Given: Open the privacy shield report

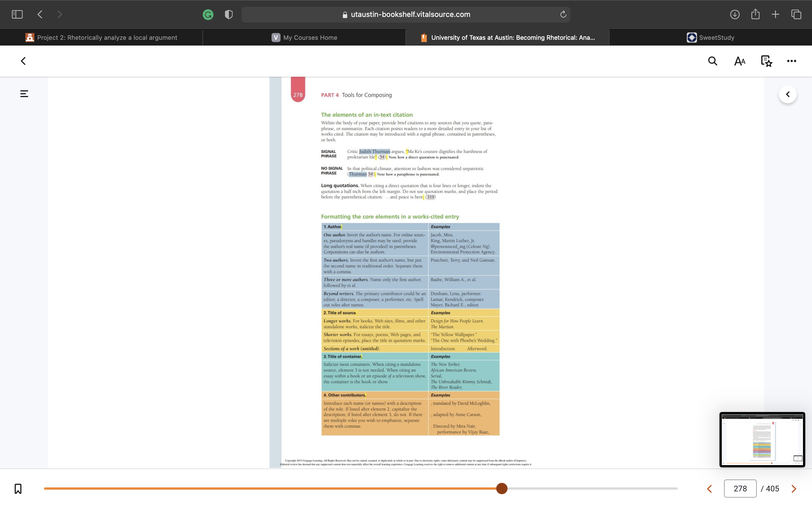Looking at the screenshot, I should [x=229, y=14].
